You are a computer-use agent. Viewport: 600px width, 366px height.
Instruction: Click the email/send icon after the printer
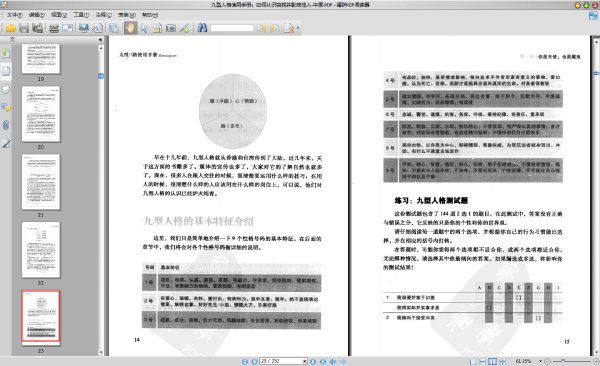(67, 28)
